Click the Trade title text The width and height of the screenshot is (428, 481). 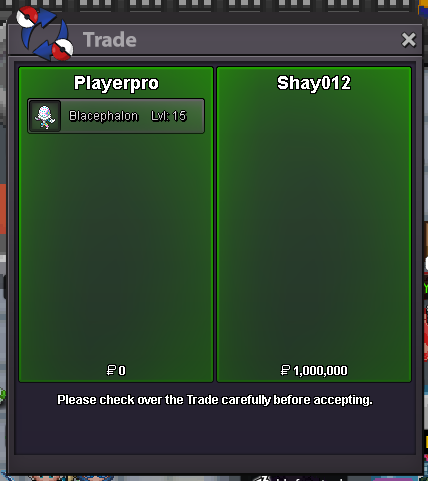pos(110,40)
